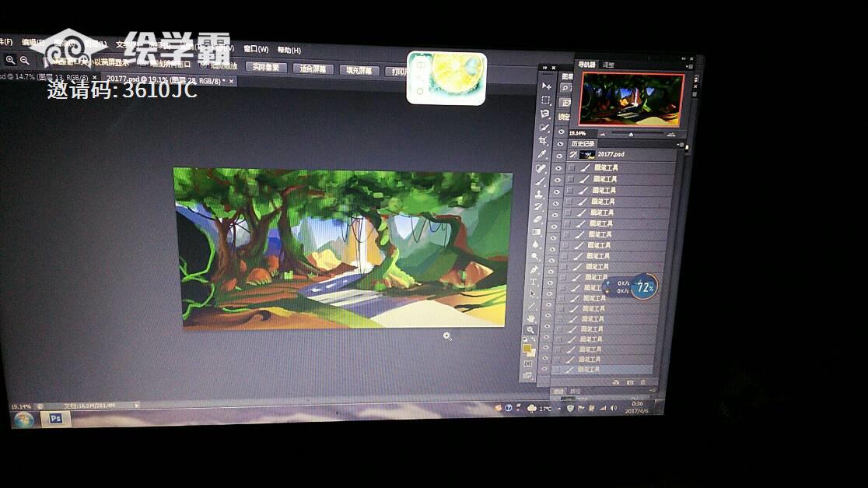868x488 pixels.
Task: Open the 导航器 panel tab
Action: (586, 65)
